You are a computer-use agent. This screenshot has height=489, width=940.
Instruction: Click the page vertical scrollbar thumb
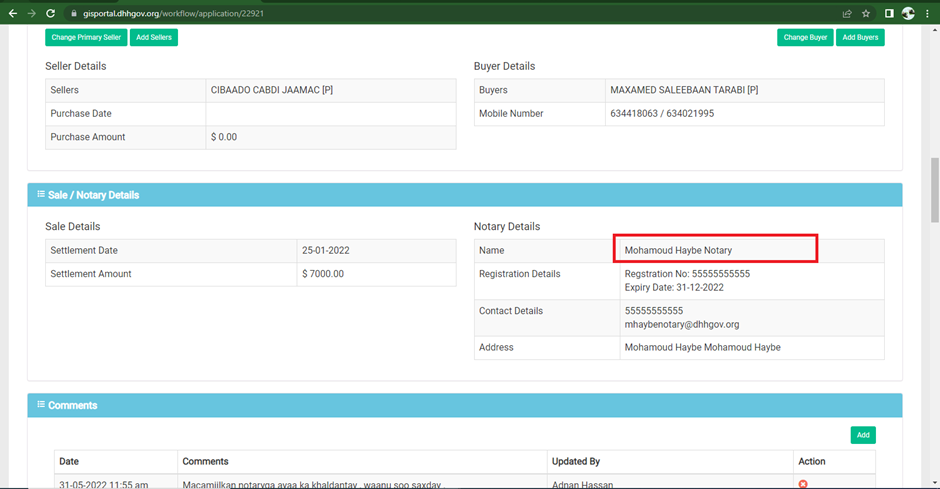click(935, 191)
